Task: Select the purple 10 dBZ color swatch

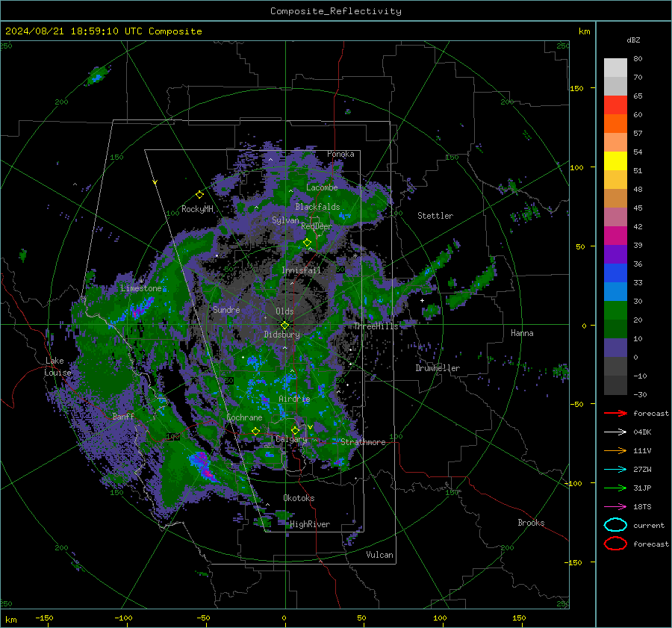Action: (615, 348)
